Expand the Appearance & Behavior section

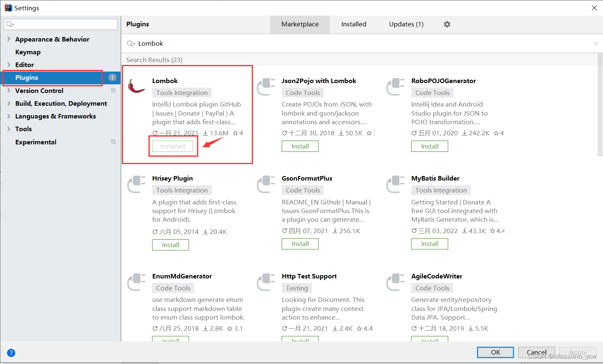9,39
